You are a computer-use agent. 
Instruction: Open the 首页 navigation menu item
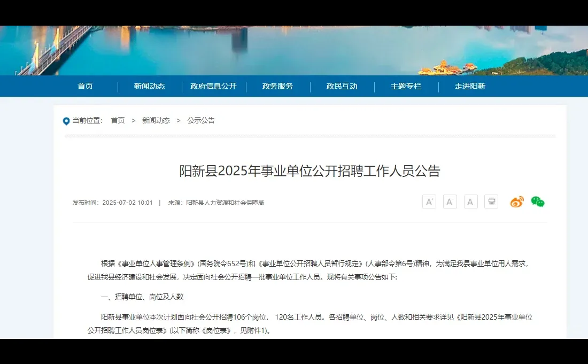point(86,86)
